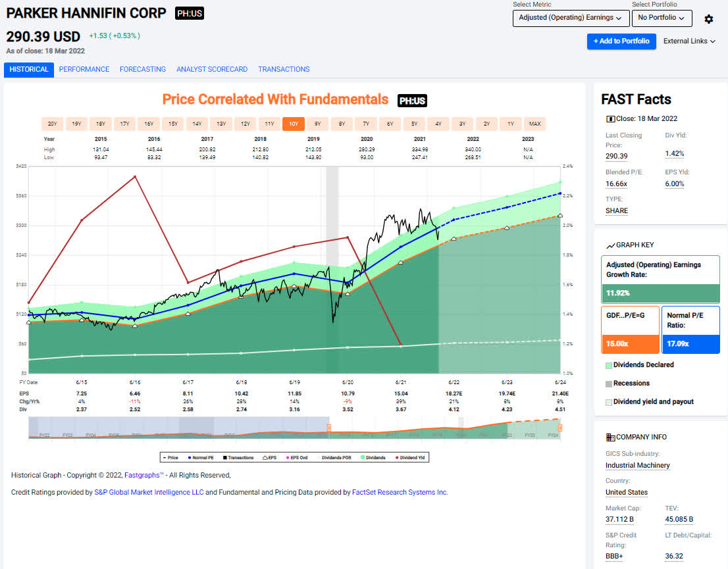Click the orange GDF P/E=G 15.00x box
Image resolution: width=728 pixels, height=569 pixels.
tap(630, 330)
